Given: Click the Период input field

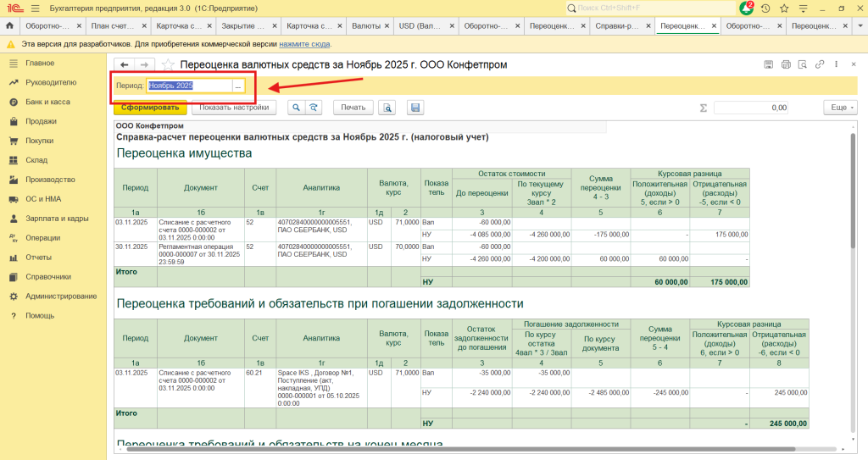Looking at the screenshot, I should coord(189,86).
